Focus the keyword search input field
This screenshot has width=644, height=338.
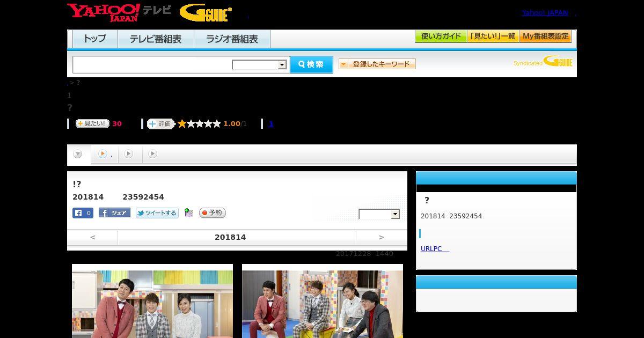(x=152, y=64)
